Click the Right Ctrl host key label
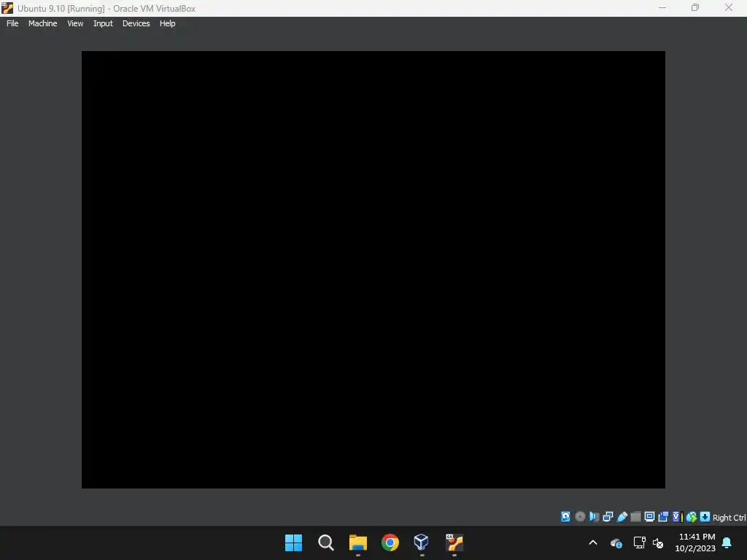 coord(729,518)
